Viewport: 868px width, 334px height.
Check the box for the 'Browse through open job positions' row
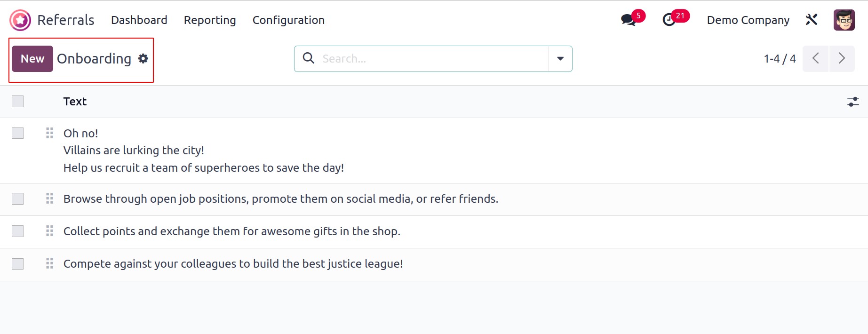click(x=17, y=199)
